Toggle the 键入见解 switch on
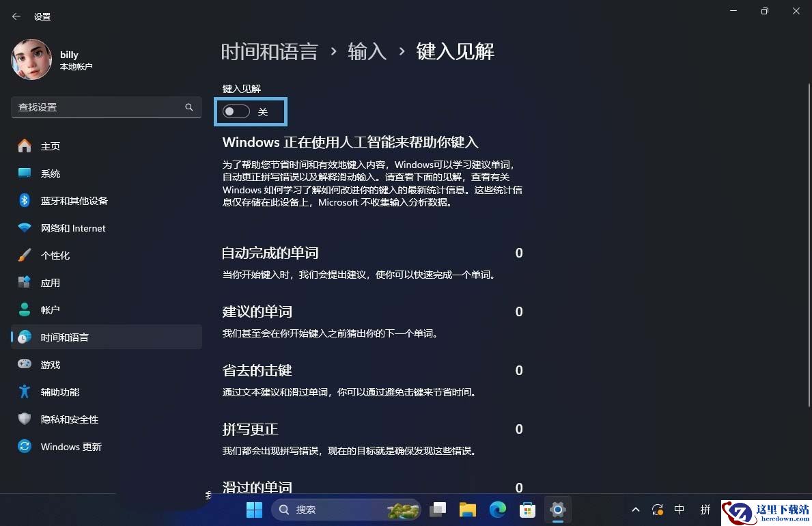 236,111
